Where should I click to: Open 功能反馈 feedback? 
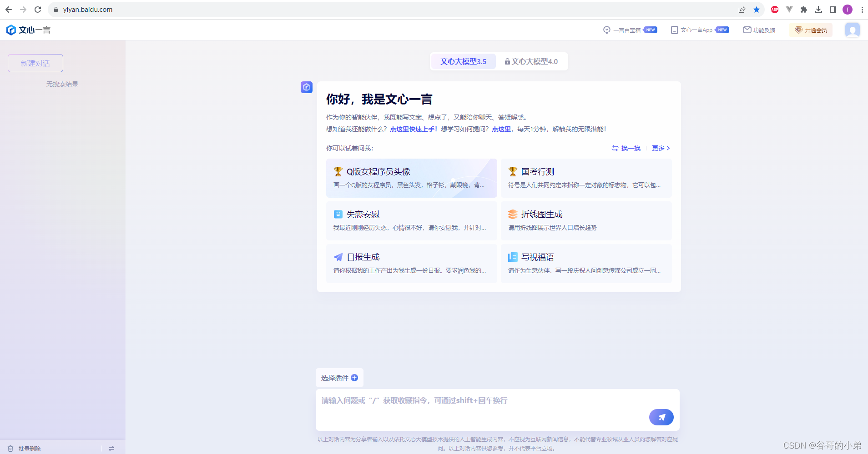(759, 30)
